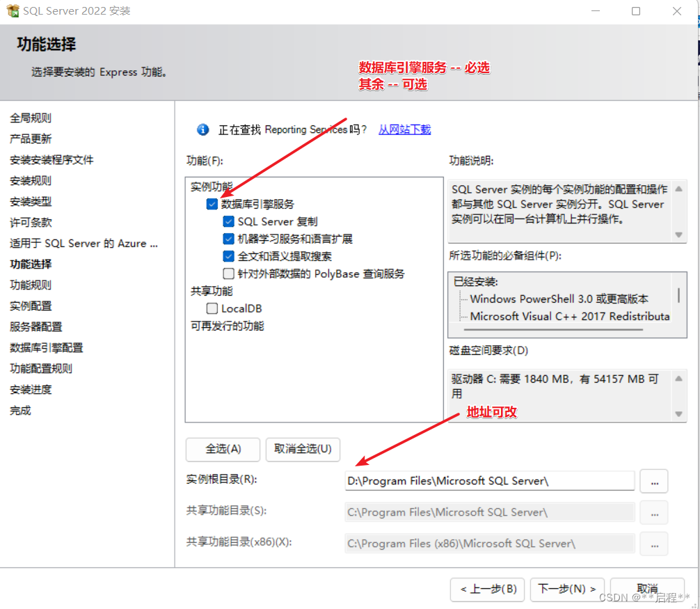700x609 pixels.
Task: Enable PolyBase 查询服务 checkbox
Action: coord(228,274)
